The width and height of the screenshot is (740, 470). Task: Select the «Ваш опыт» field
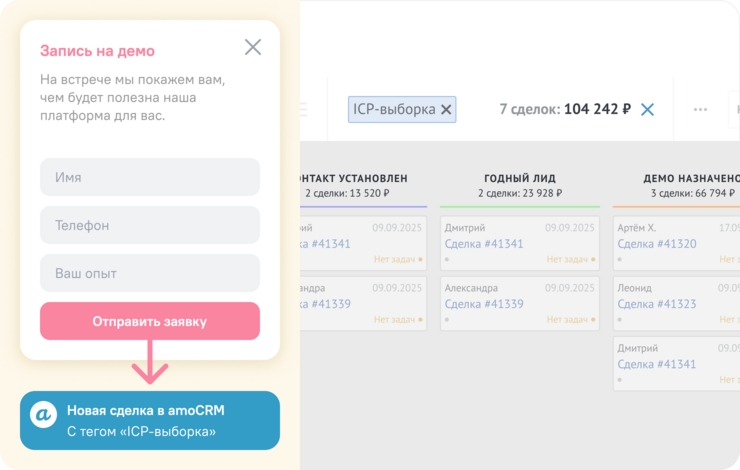[x=150, y=273]
